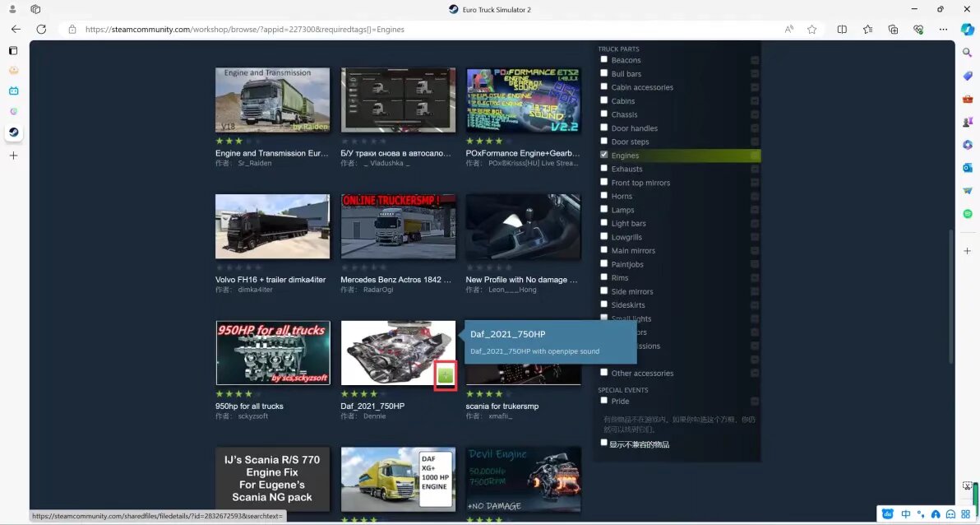980x525 pixels.
Task: Open Baidu input method logo
Action: click(x=887, y=514)
